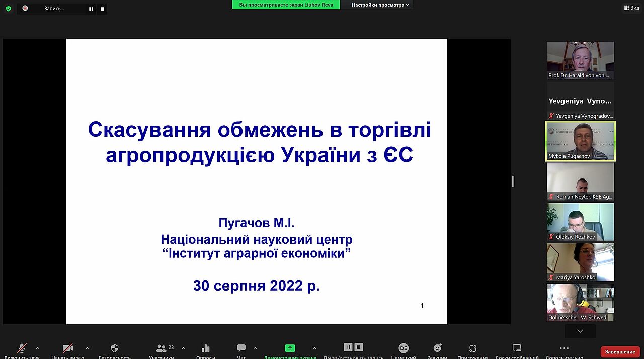This screenshot has width=644, height=359.
Task: Open the Apps panel
Action: tap(472, 348)
